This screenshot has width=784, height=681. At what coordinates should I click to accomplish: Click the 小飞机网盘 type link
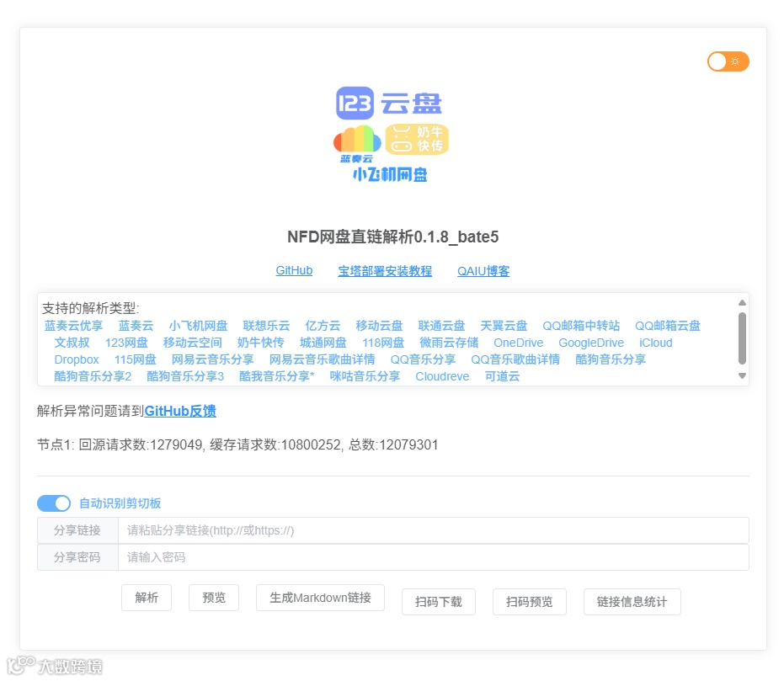pyautogui.click(x=198, y=326)
